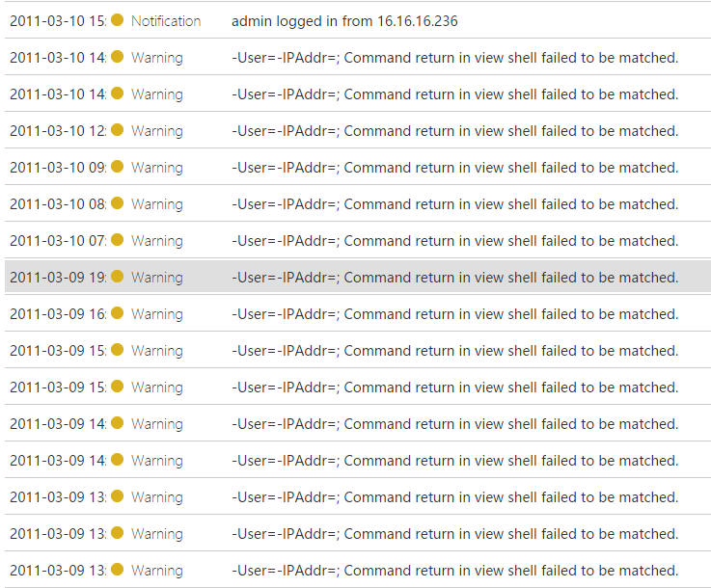Select the timestamp of the Notification row
711x588 pixels.
[x=58, y=21]
